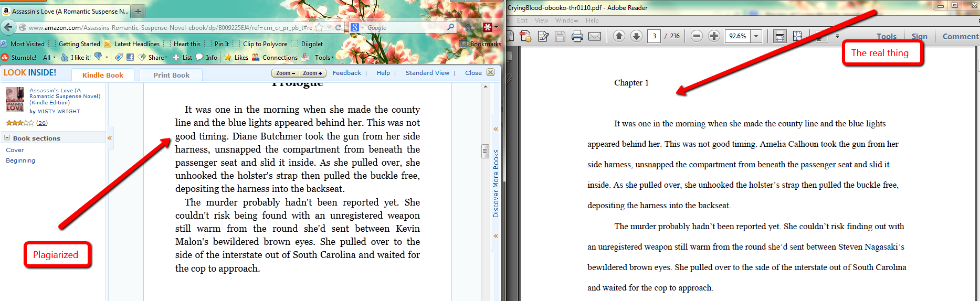The image size is (980, 301).
Task: Collapse the Book sections list
Action: [7, 138]
